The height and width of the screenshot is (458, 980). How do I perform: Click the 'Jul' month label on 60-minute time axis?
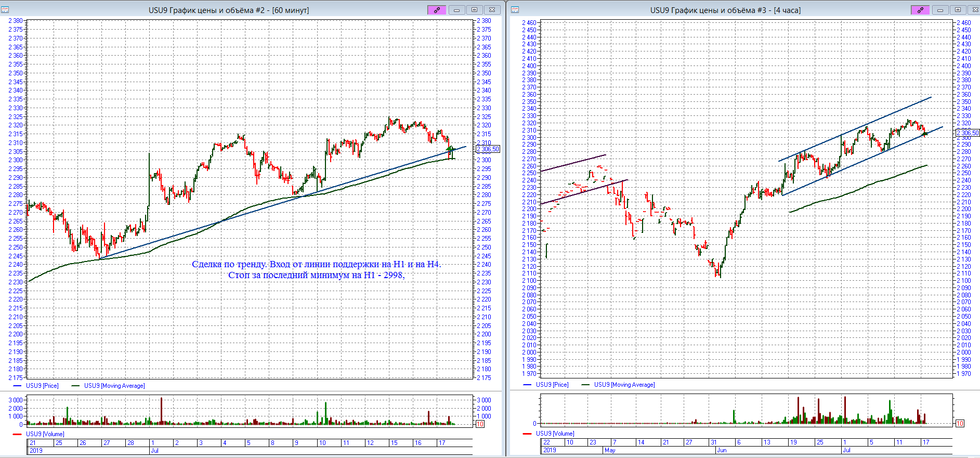154,451
